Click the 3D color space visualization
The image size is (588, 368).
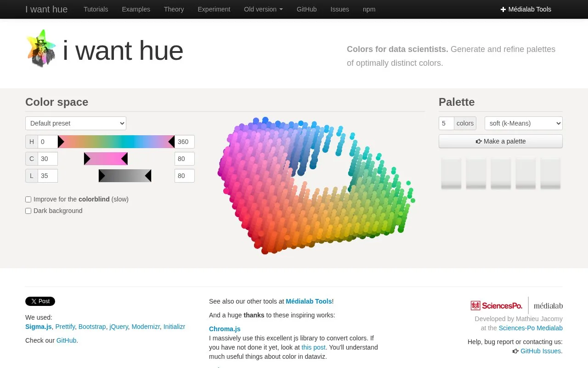point(316,185)
